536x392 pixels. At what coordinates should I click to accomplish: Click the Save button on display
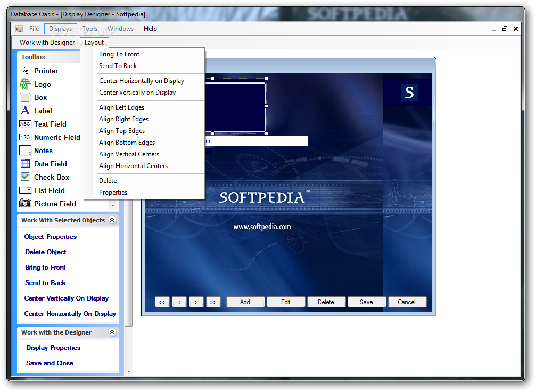(x=366, y=302)
